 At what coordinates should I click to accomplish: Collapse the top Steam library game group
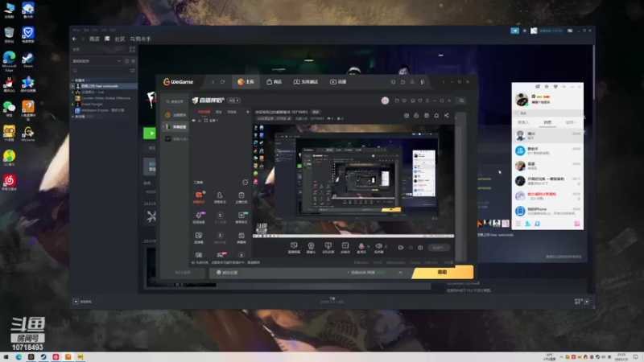click(x=72, y=80)
